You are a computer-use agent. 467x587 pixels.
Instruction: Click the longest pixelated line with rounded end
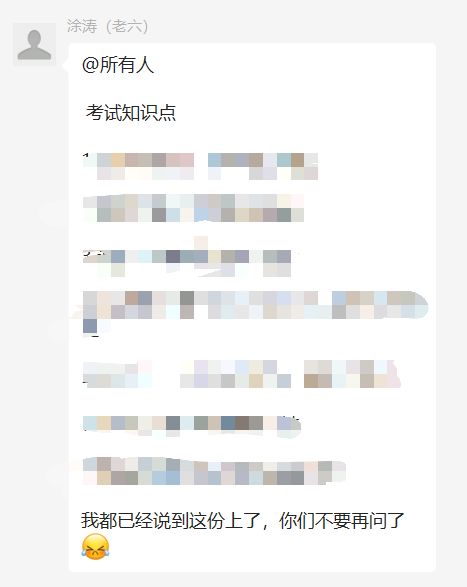(255, 305)
